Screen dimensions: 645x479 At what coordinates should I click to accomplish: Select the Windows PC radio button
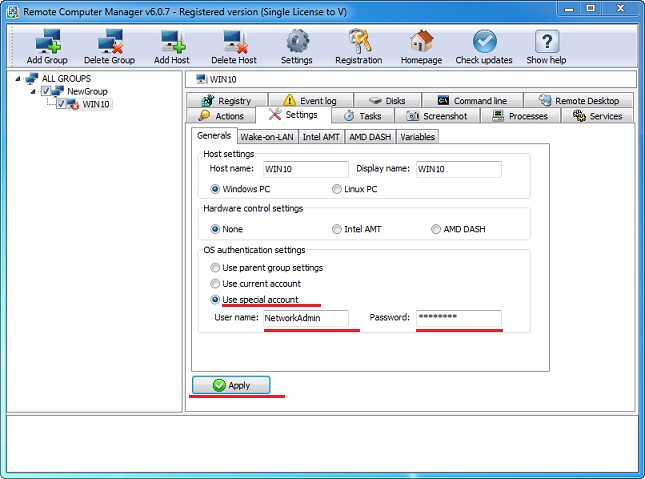[x=215, y=189]
